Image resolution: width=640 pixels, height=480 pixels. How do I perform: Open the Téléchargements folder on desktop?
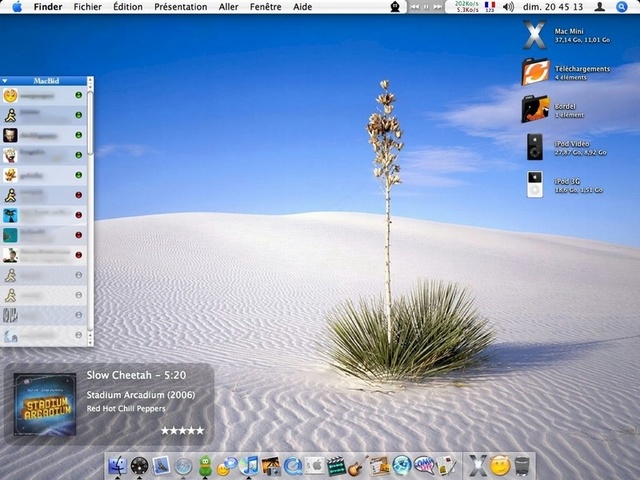click(535, 72)
